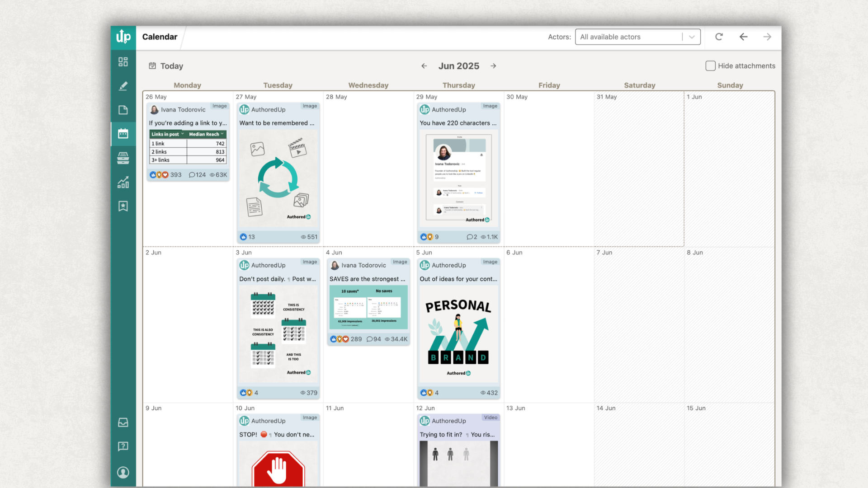Go to next month arrow beside Jun 2025
This screenshot has height=488, width=868.
point(494,66)
